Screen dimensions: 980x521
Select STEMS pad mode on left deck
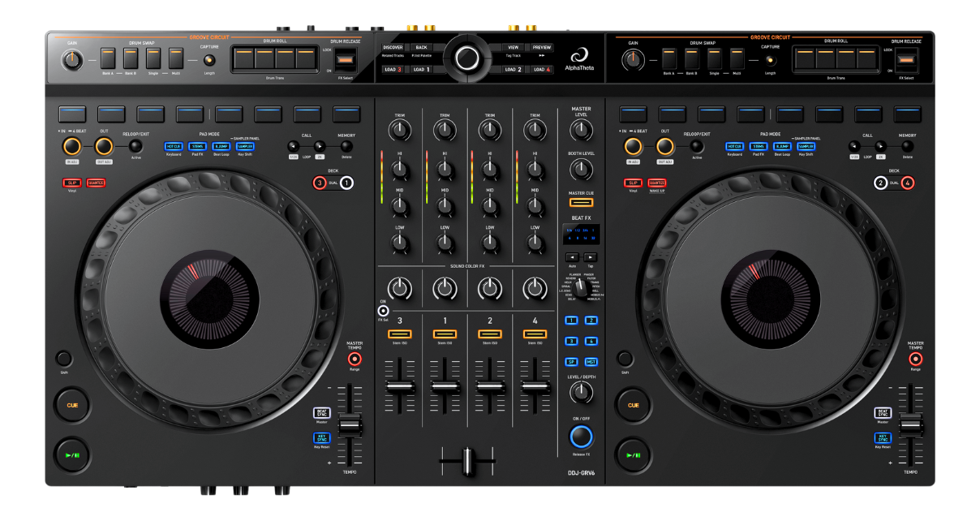pyautogui.click(x=198, y=146)
